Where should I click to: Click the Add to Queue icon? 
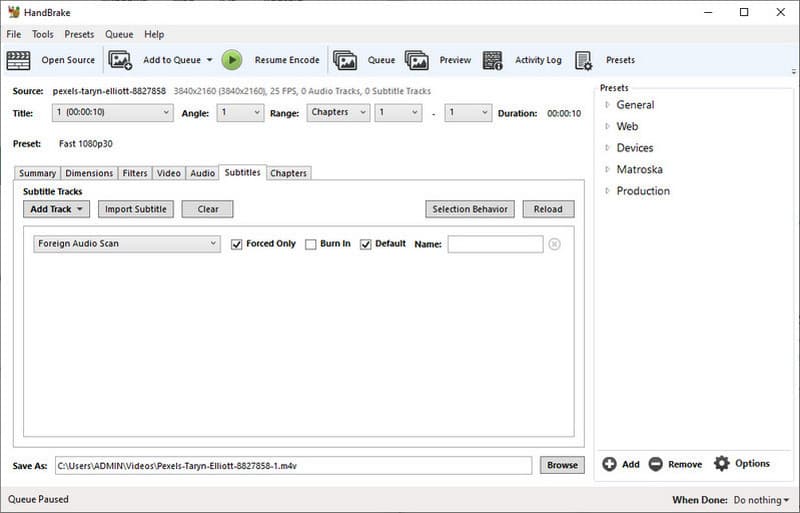120,60
